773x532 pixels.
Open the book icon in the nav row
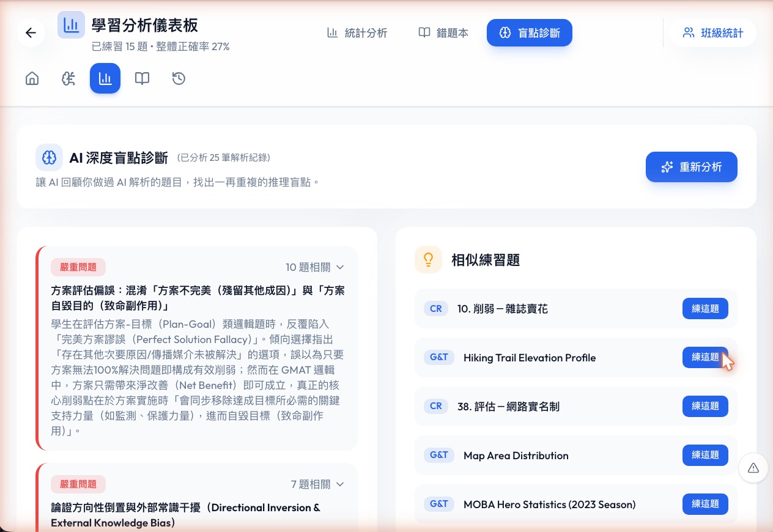(142, 78)
